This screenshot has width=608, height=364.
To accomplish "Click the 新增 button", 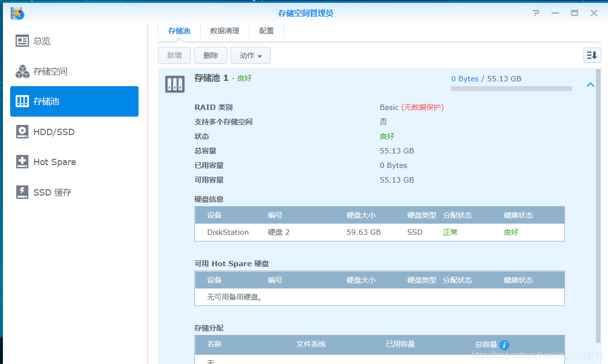I will pyautogui.click(x=174, y=55).
